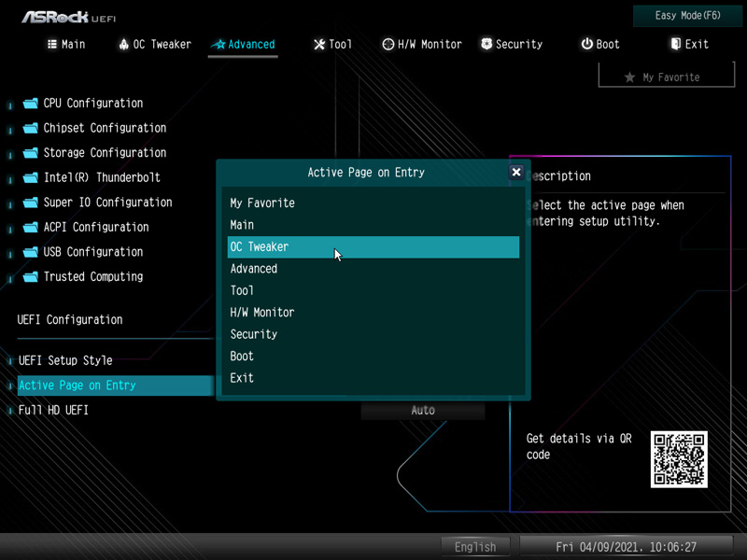
Task: Click the QR code image
Action: (679, 459)
